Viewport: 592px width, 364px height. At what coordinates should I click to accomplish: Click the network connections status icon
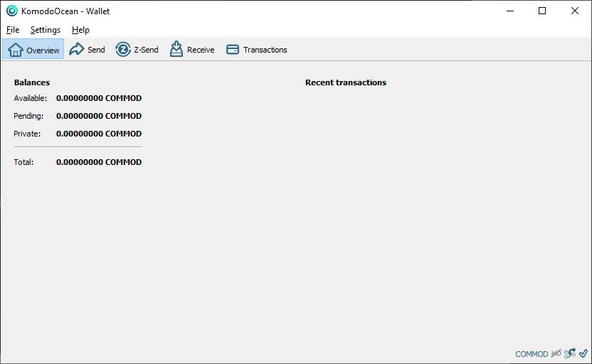pos(570,353)
